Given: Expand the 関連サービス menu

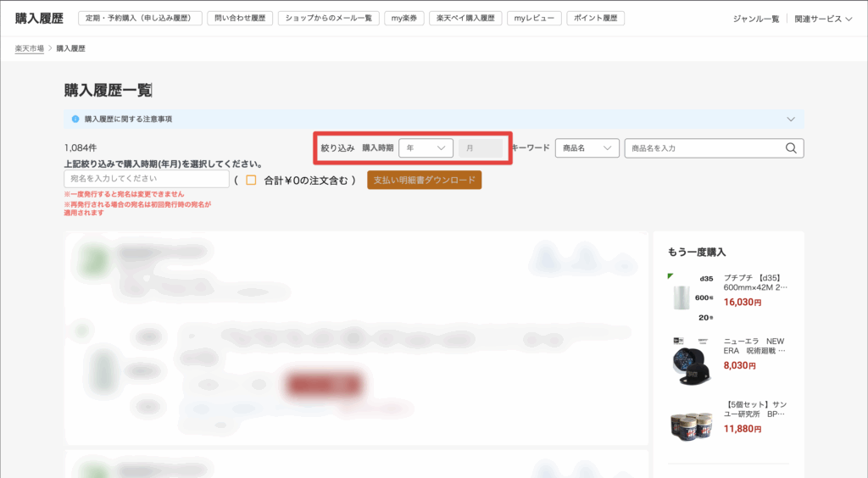Looking at the screenshot, I should click(823, 19).
